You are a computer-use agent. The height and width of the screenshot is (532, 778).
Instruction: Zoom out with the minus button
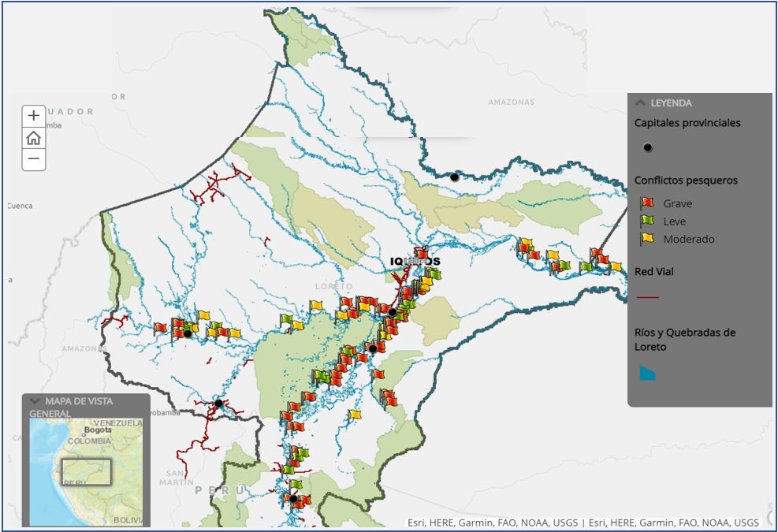click(34, 159)
